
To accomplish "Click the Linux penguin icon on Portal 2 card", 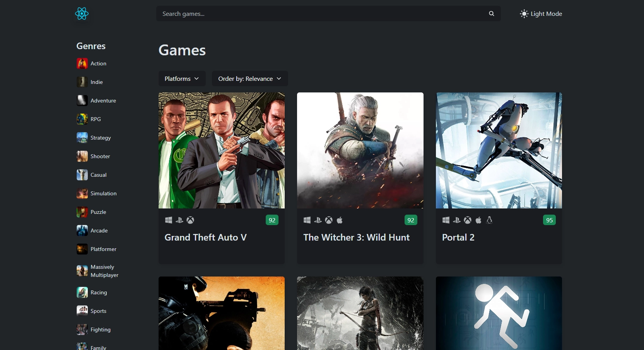I will click(x=489, y=220).
